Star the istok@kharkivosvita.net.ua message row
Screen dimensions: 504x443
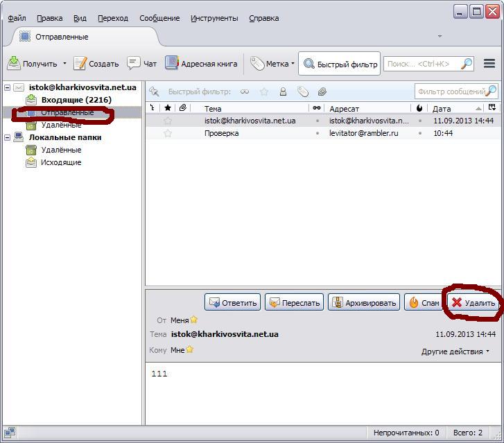pyautogui.click(x=168, y=121)
